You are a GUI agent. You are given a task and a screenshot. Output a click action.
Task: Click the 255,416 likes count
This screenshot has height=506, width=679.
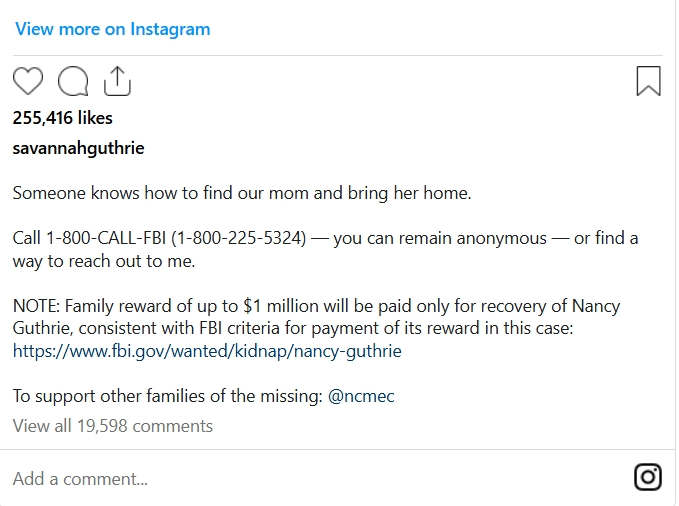(x=62, y=118)
